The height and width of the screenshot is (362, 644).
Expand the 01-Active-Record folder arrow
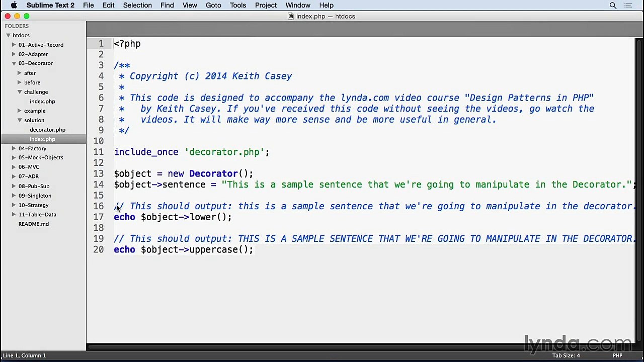pyautogui.click(x=14, y=45)
